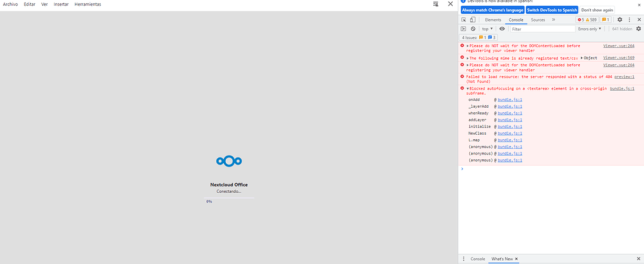Open the Editar menu
The width and height of the screenshot is (644, 264).
coord(30,4)
